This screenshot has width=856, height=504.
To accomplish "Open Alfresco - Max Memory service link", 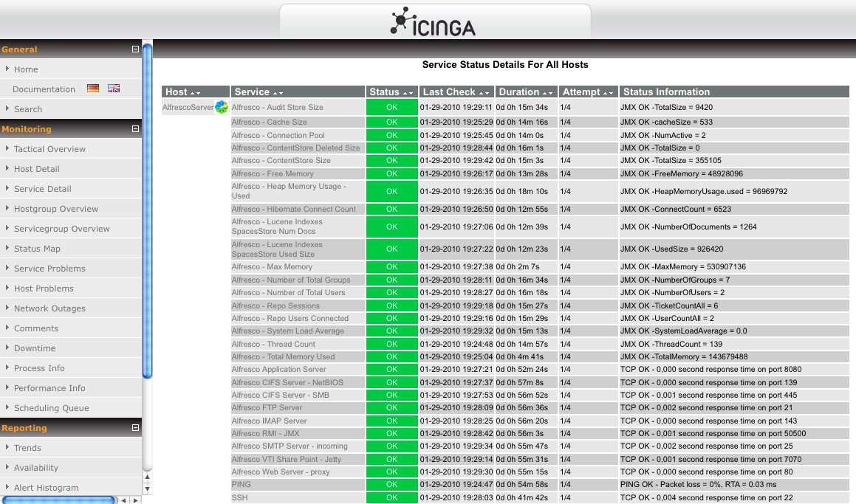I will click(x=272, y=266).
